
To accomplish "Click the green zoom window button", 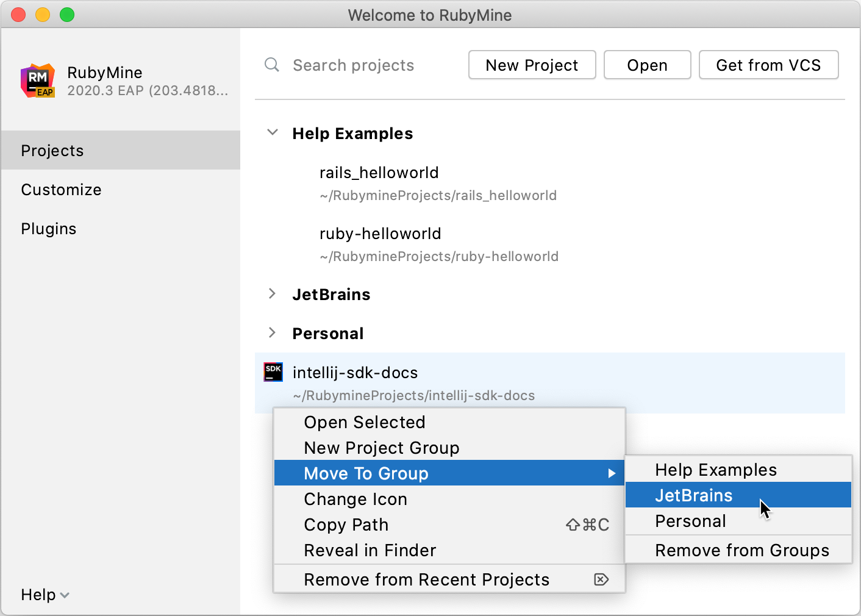I will coord(67,15).
